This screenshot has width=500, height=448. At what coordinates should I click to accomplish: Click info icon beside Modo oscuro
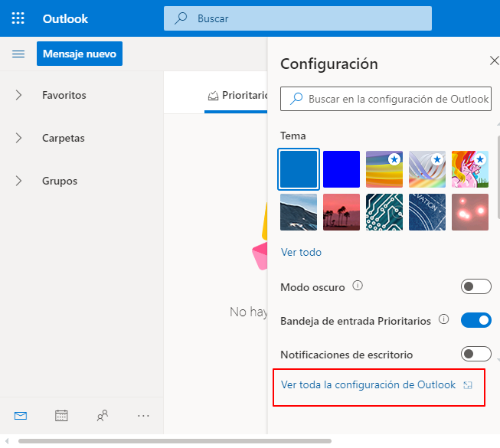point(358,286)
